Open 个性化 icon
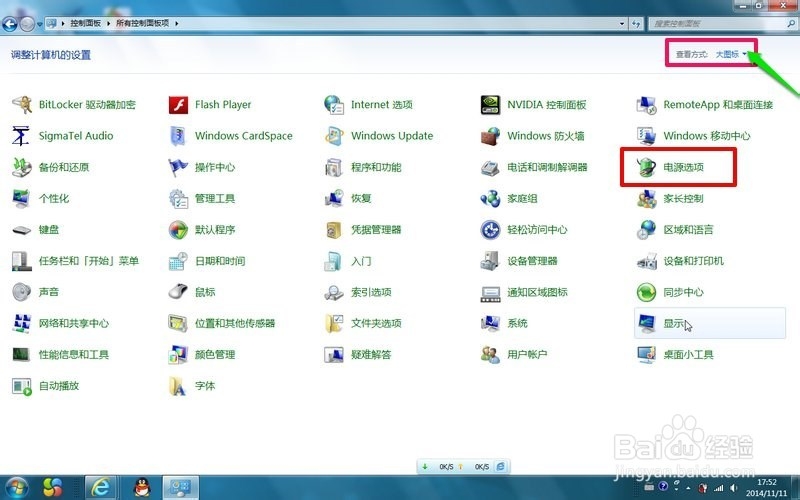 click(x=22, y=198)
